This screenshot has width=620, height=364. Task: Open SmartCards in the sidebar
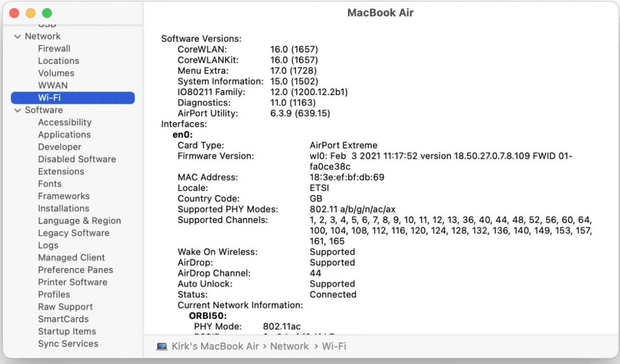[x=63, y=319]
